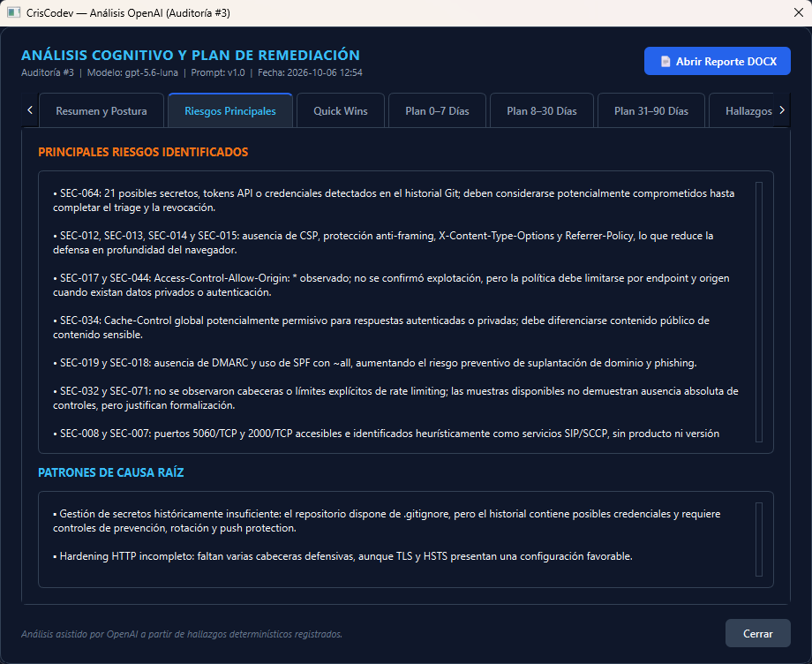Click the SEC-032 y SEC-071 rate limiting entry
Image resolution: width=812 pixels, height=664 pixels.
(395, 398)
